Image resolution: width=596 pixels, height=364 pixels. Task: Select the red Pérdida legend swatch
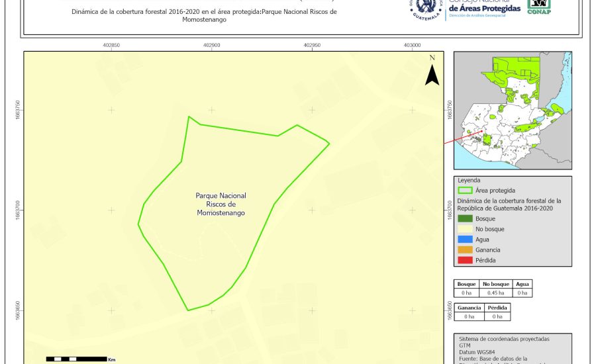tap(466, 260)
